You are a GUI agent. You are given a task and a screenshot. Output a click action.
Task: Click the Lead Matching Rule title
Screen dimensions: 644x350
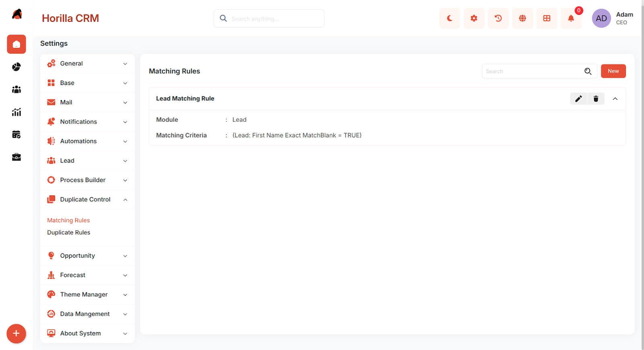pyautogui.click(x=185, y=99)
